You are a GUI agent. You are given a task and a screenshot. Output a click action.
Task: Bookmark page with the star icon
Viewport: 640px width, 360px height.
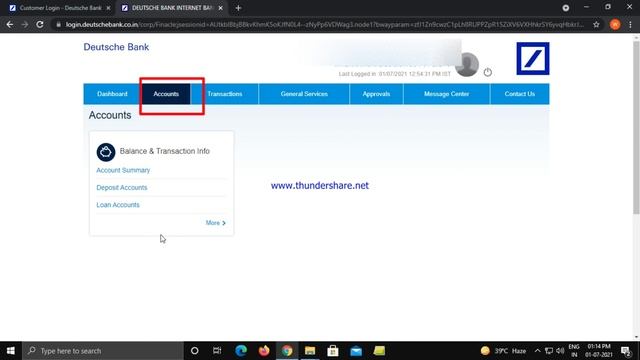point(596,24)
